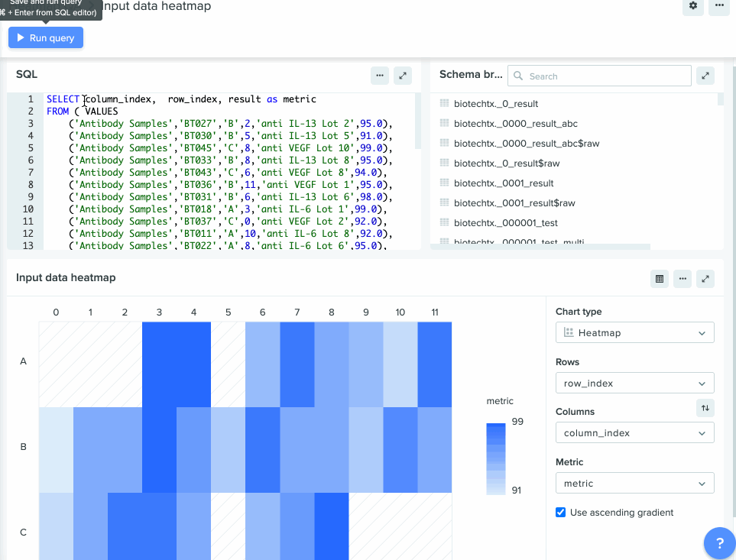Focus the Schema browser Search field
This screenshot has width=736, height=560.
click(x=599, y=76)
